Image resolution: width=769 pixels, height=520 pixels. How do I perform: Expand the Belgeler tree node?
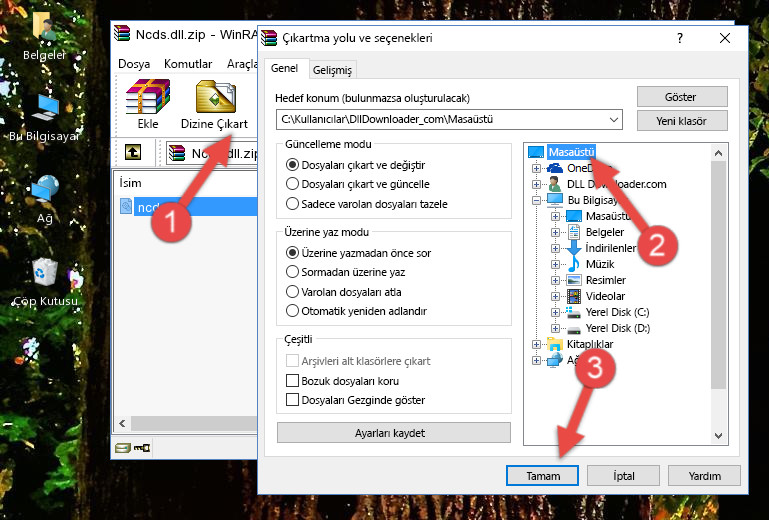pyautogui.click(x=555, y=233)
